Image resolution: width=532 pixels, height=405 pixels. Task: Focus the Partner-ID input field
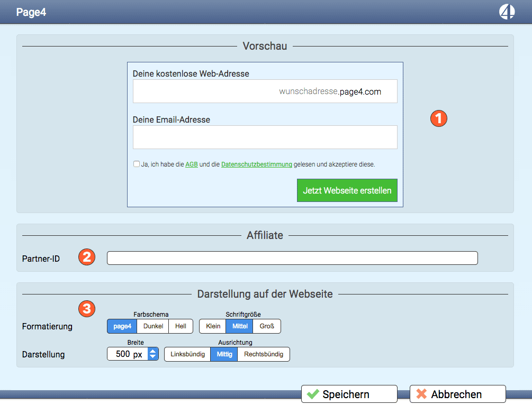point(292,258)
